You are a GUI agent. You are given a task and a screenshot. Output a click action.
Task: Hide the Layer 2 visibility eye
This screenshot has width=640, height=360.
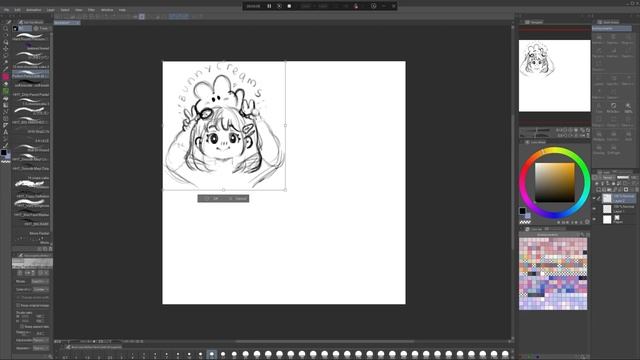594,198
